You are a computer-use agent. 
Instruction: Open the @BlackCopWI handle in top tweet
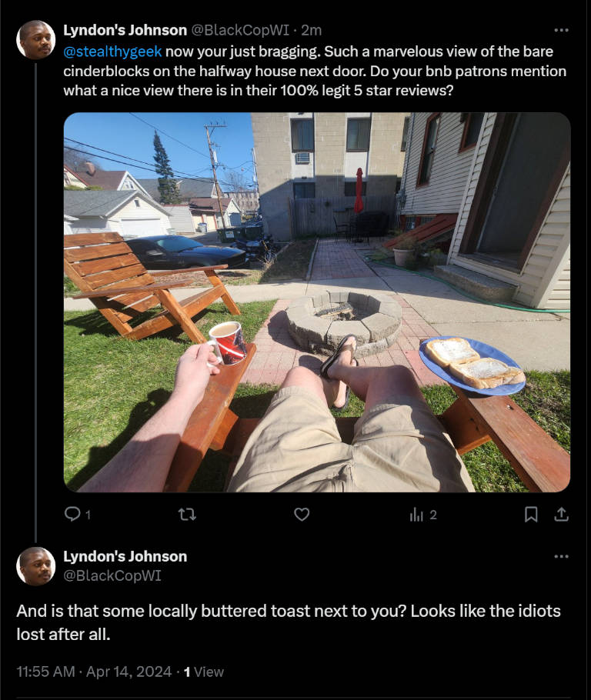(x=240, y=30)
